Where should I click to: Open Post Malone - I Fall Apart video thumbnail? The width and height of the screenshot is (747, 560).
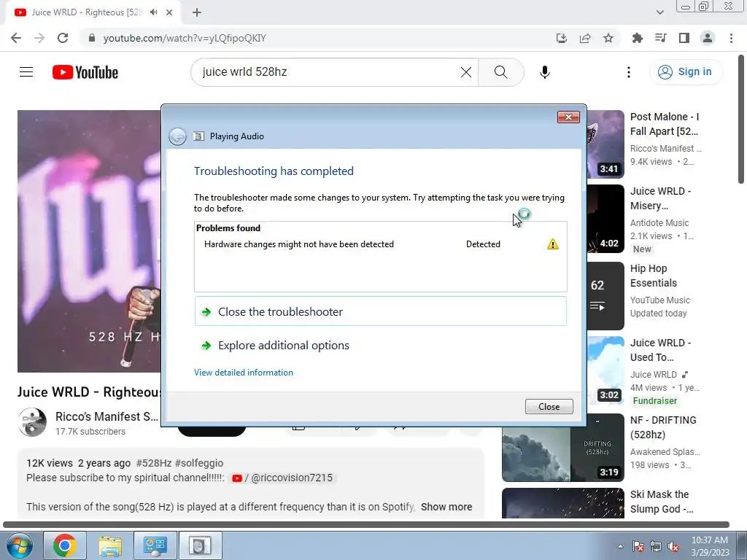(x=605, y=144)
